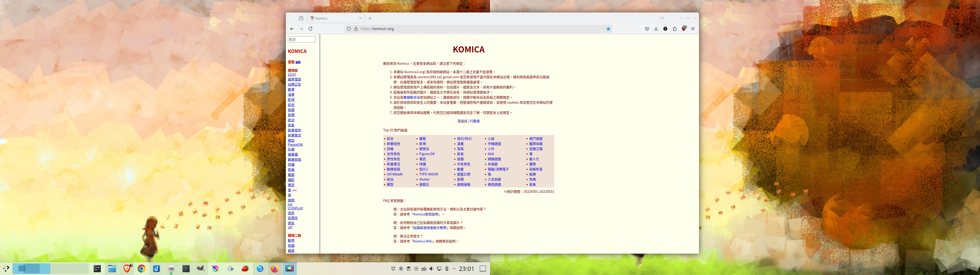Click the sidebar search input field

pos(302,39)
